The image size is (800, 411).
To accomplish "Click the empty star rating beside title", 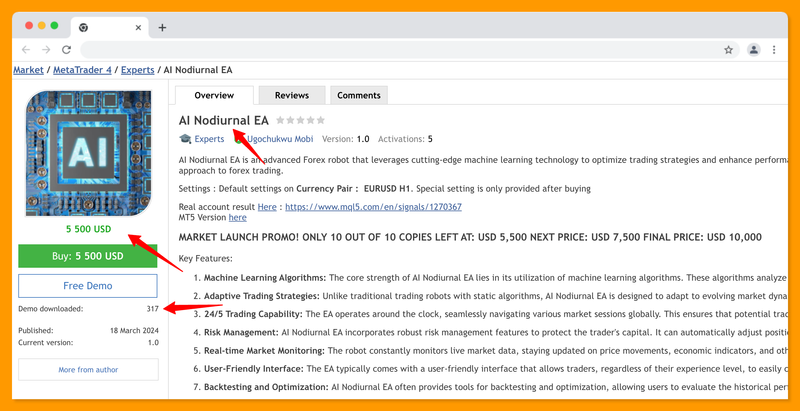I will (300, 120).
